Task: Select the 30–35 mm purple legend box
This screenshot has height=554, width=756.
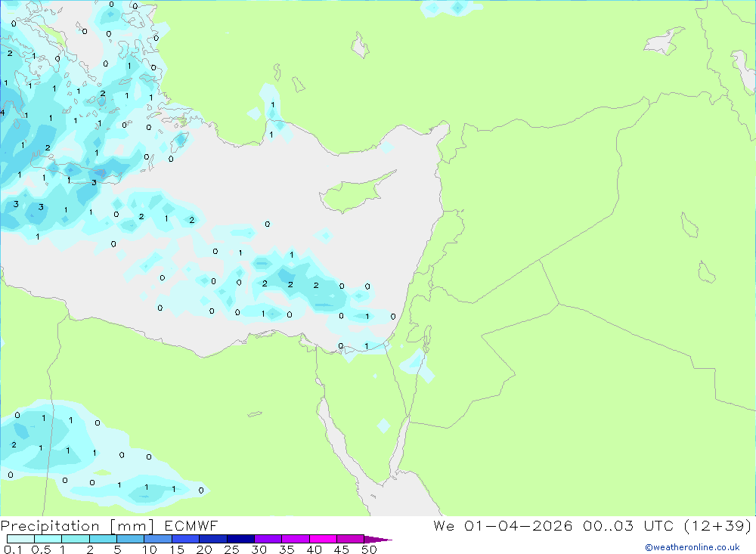Action: pos(268,539)
